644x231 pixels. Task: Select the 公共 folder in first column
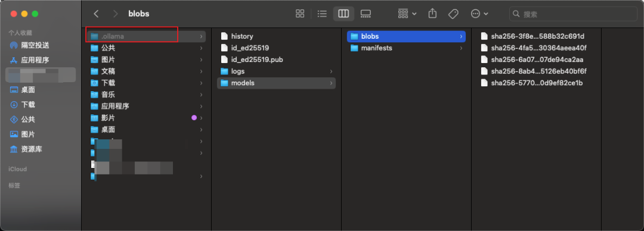[x=147, y=48]
